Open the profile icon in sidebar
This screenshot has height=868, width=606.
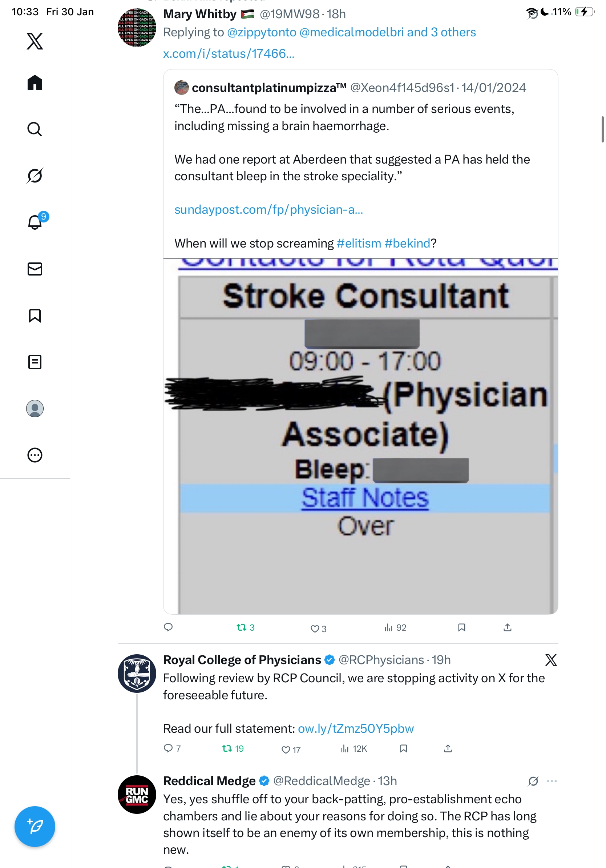(x=35, y=408)
